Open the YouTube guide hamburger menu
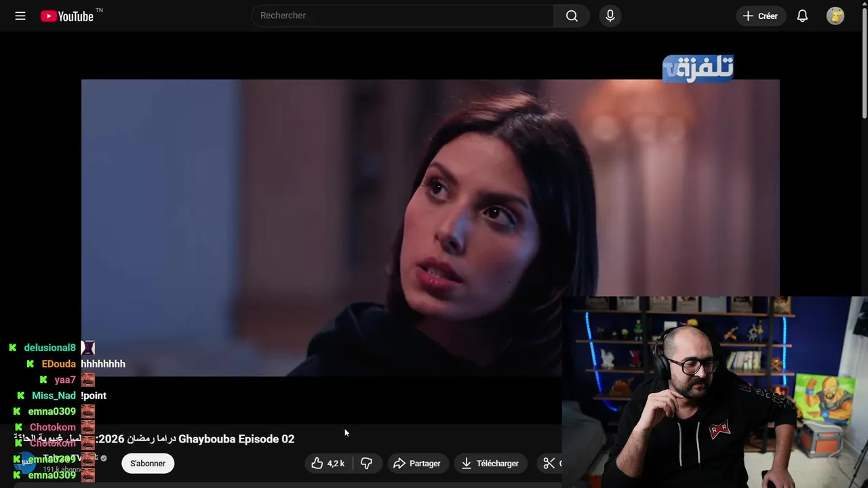 (20, 16)
